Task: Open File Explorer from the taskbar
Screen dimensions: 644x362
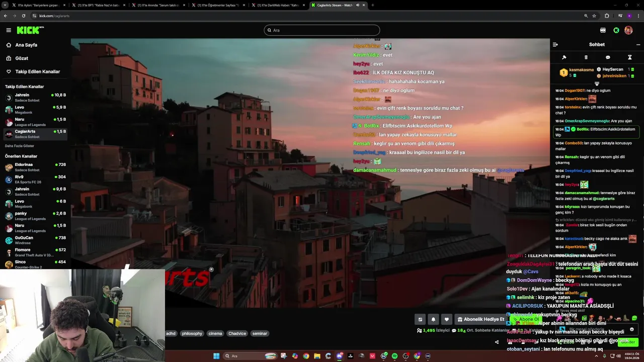Action: [x=317, y=356]
